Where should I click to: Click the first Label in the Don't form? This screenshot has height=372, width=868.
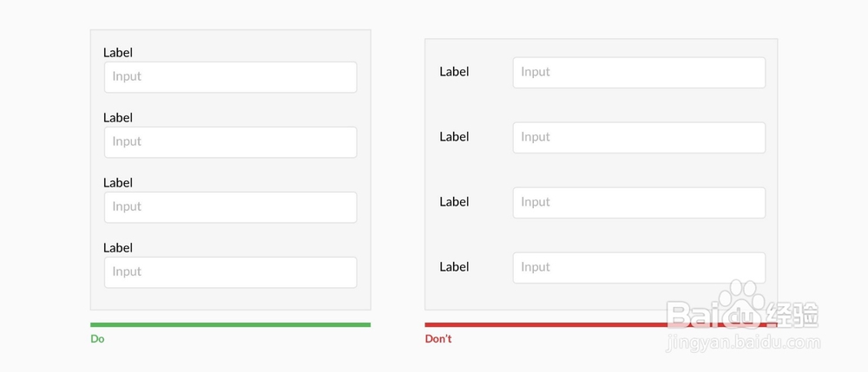point(454,72)
